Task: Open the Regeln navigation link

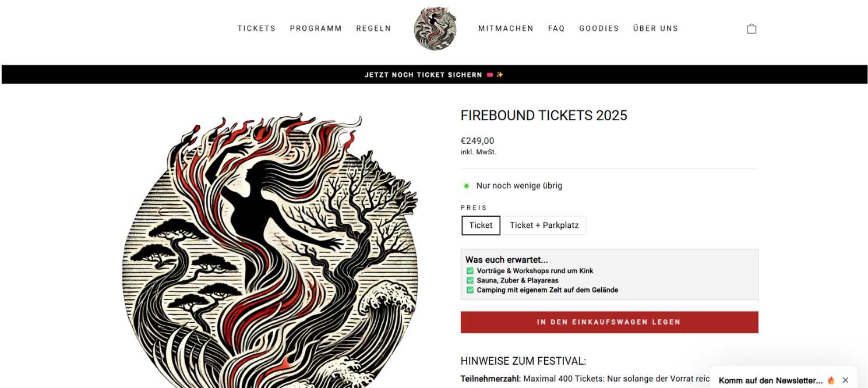Action: pos(373,29)
